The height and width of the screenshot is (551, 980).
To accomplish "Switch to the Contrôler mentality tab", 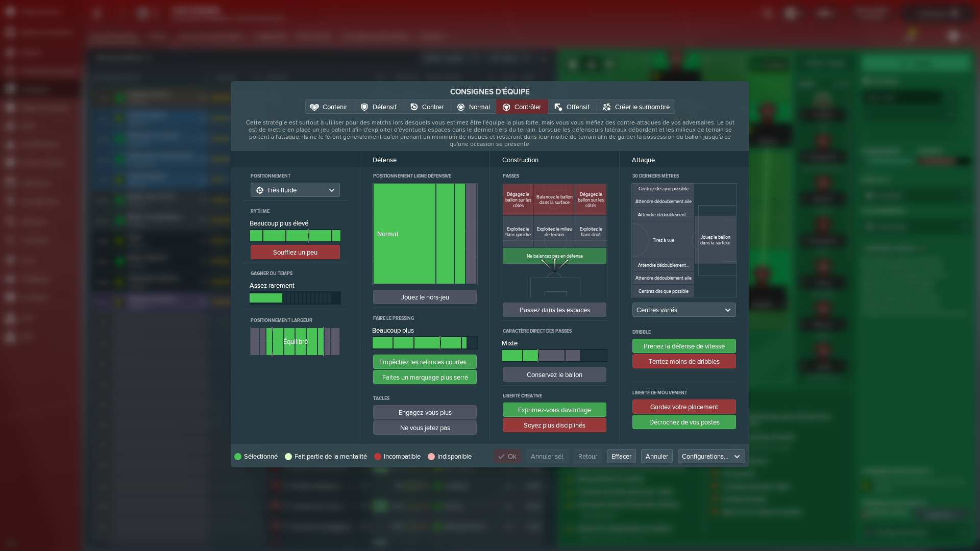I will click(x=522, y=107).
